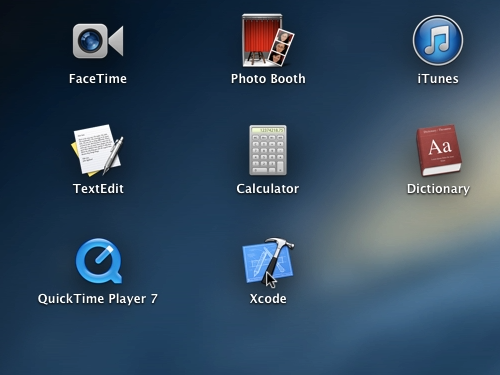The image size is (500, 375).
Task: Open Xcode via the hammer blueprint icon
Action: (268, 261)
